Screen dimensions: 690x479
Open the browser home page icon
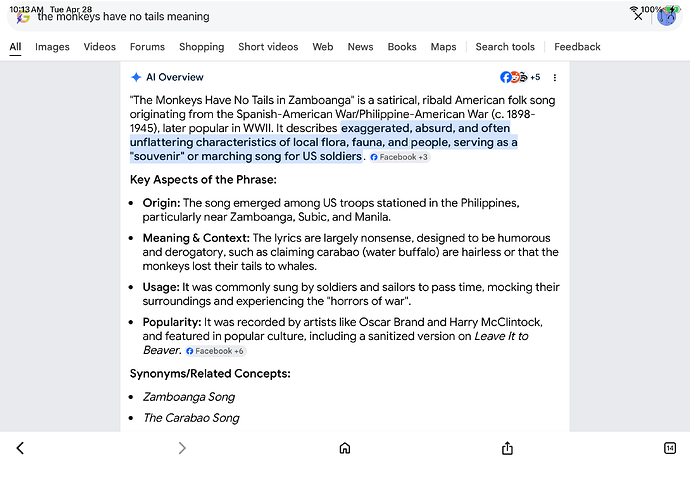[345, 448]
